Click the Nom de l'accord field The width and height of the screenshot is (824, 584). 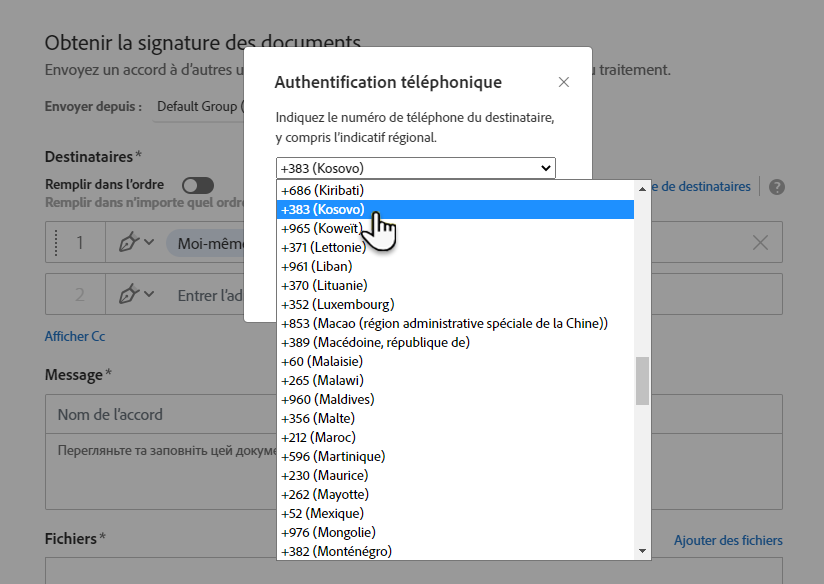160,414
